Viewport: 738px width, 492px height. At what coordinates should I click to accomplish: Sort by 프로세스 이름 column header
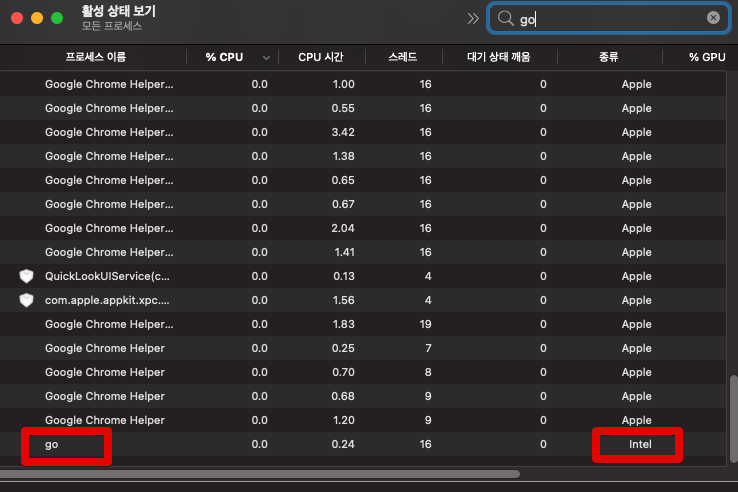click(96, 57)
